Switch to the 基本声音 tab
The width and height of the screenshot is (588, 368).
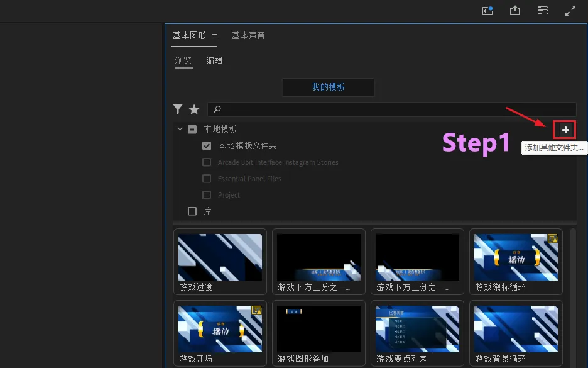click(x=248, y=36)
